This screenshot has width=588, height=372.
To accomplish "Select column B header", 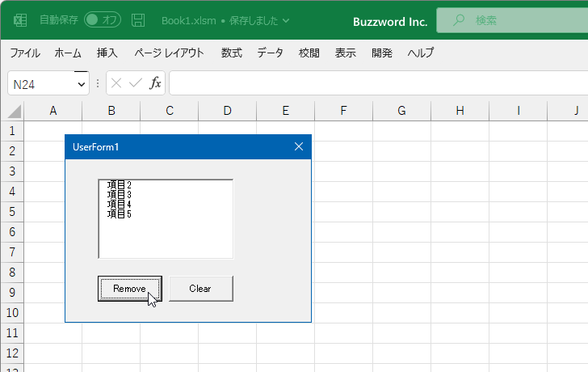I will pyautogui.click(x=111, y=111).
